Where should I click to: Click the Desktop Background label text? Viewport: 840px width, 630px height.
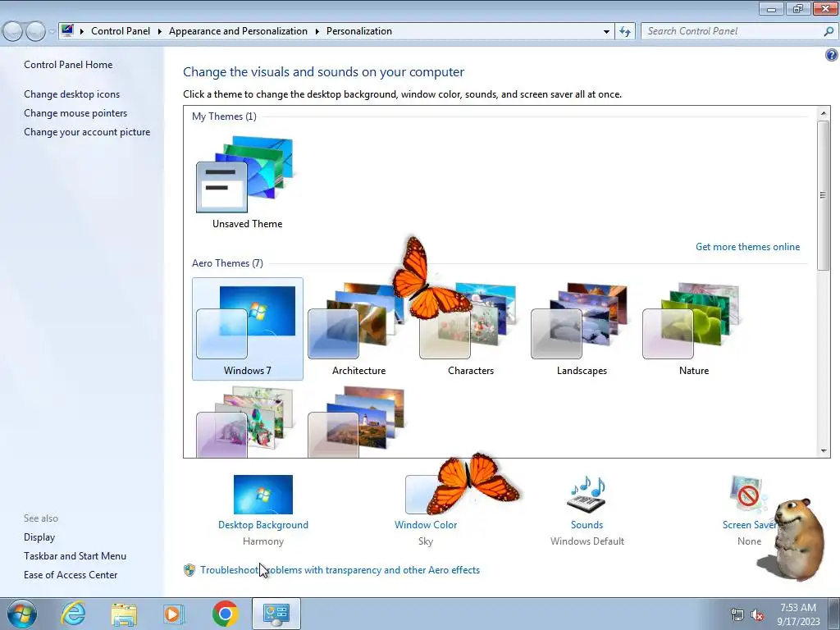point(263,525)
